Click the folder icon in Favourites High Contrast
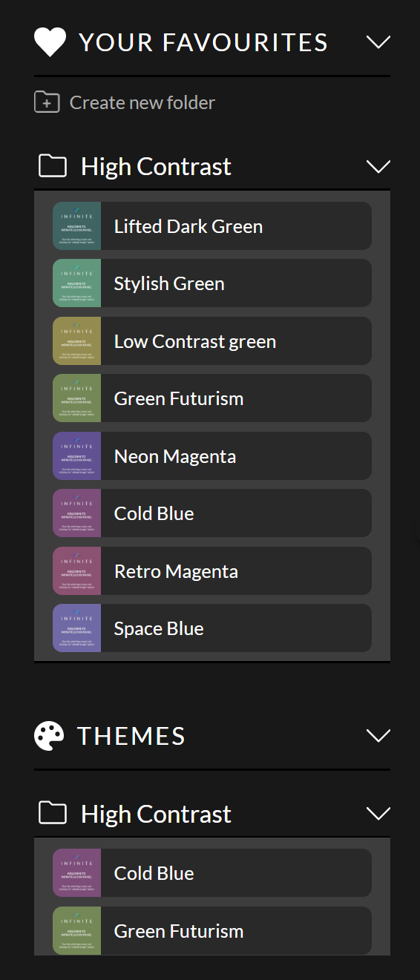This screenshot has height=980, width=420. (x=53, y=166)
